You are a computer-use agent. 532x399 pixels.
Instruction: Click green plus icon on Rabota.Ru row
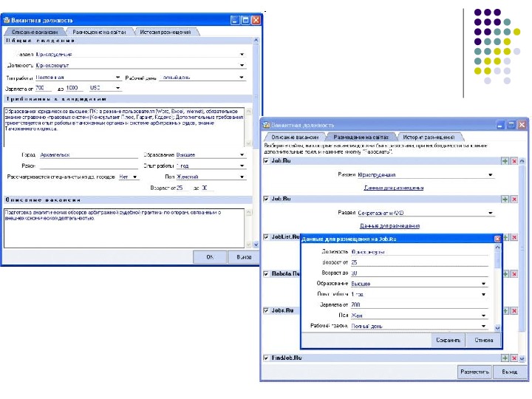click(x=505, y=274)
